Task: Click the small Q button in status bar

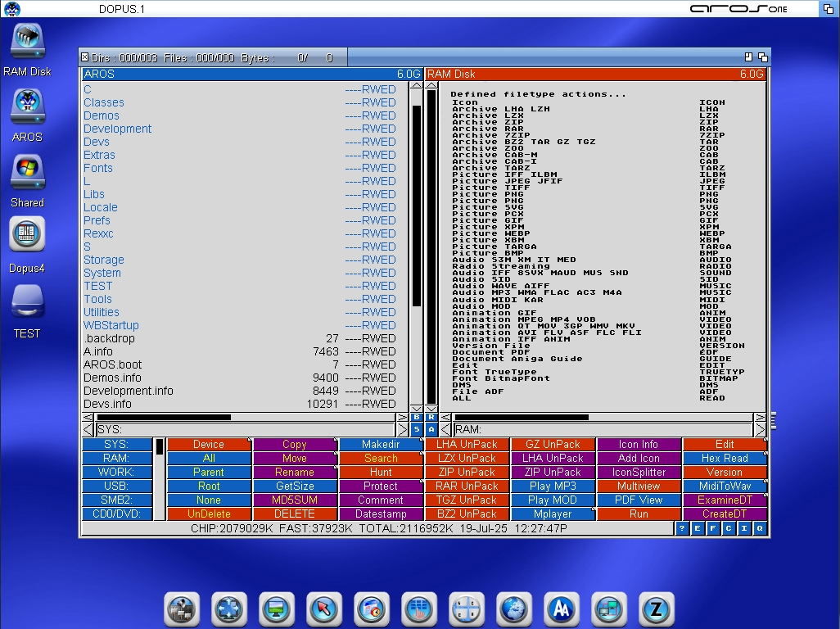Action: [x=760, y=529]
